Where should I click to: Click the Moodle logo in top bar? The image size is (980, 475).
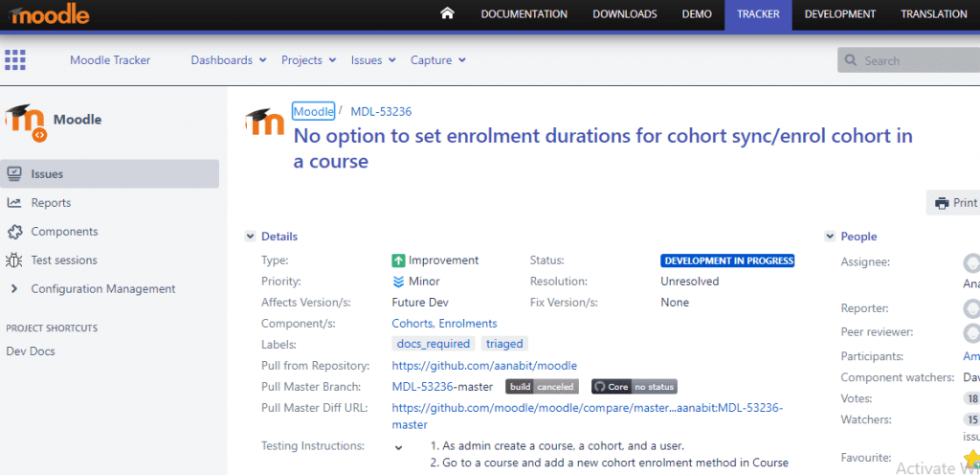pos(50,14)
